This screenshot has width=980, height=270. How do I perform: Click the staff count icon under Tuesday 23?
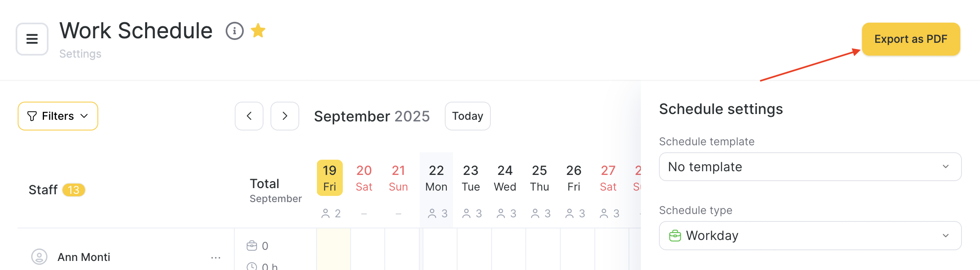coord(467,213)
